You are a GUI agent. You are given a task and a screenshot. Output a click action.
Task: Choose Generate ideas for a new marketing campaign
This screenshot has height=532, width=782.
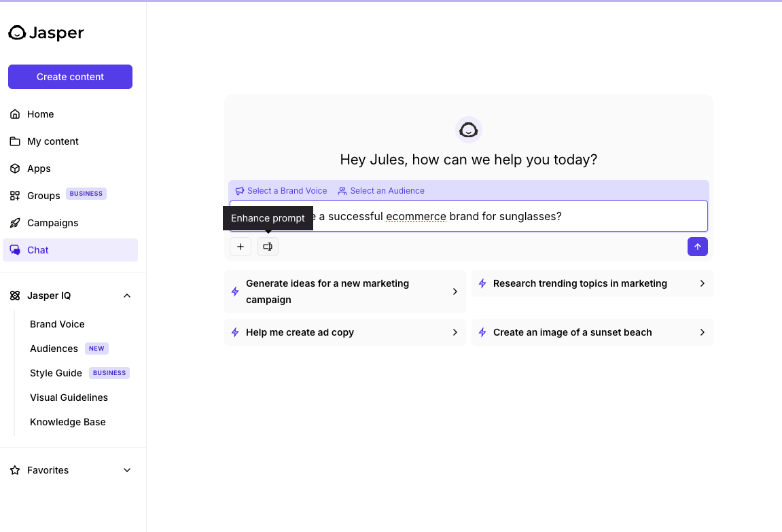(345, 291)
